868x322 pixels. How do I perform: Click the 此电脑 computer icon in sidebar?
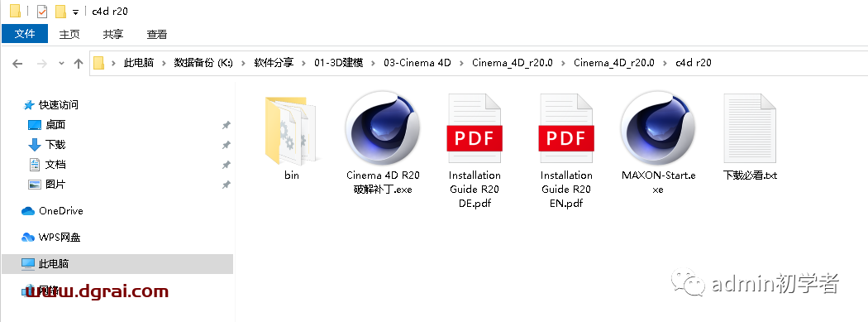tap(28, 264)
